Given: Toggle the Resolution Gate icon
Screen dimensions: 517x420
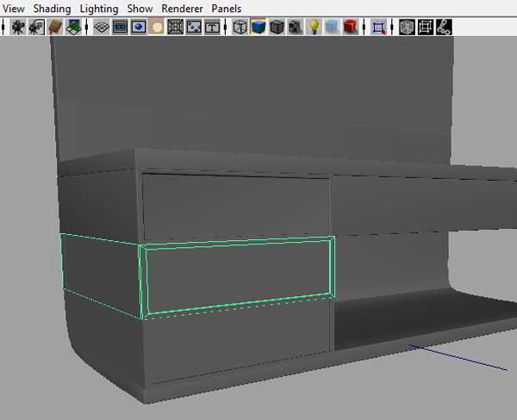Looking at the screenshot, I should [x=139, y=27].
